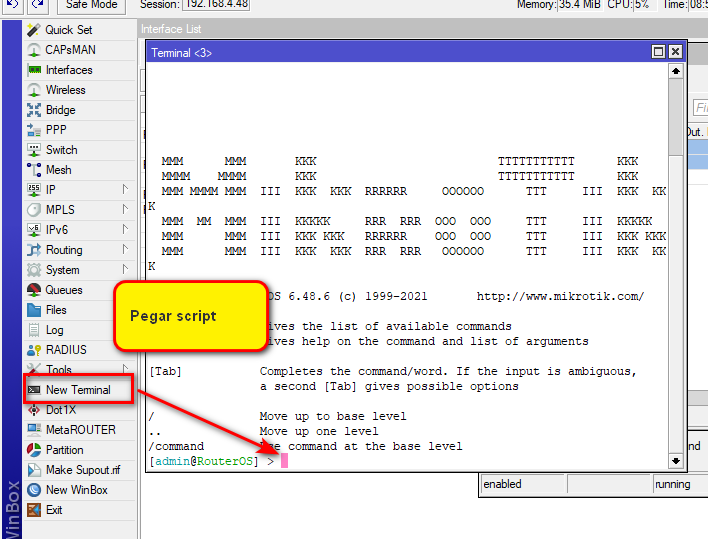Open New WinBox icon
708x539 pixels.
pyautogui.click(x=34, y=490)
